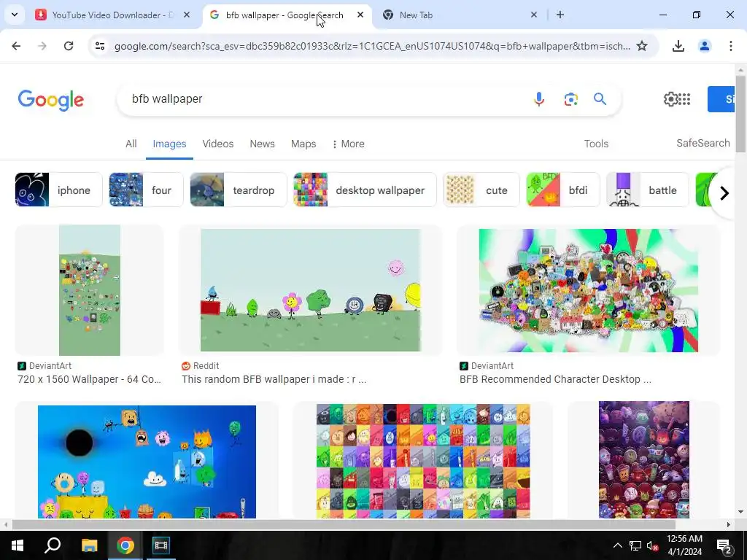Close the bfb wallpaper search tab
This screenshot has width=747, height=560.
(x=360, y=15)
